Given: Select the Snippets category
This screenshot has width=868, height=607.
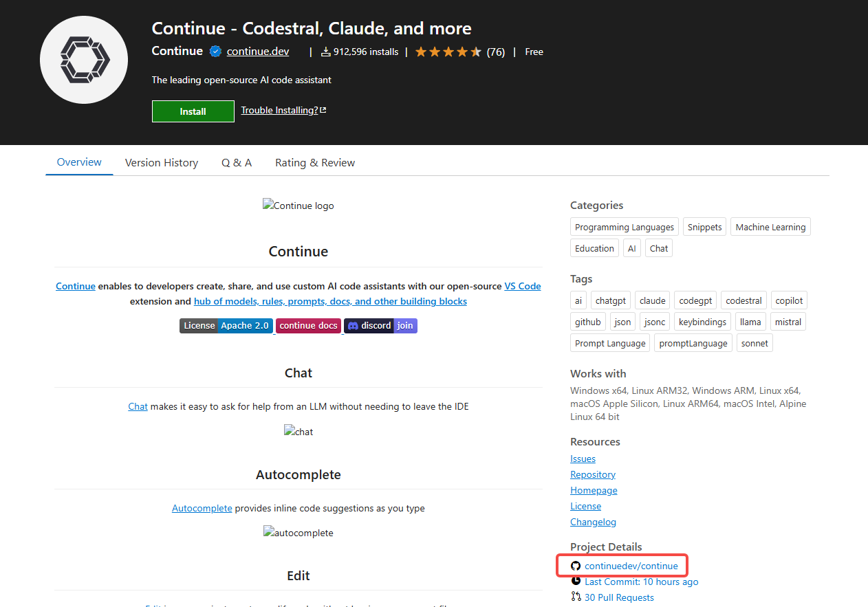Looking at the screenshot, I should [x=705, y=228].
